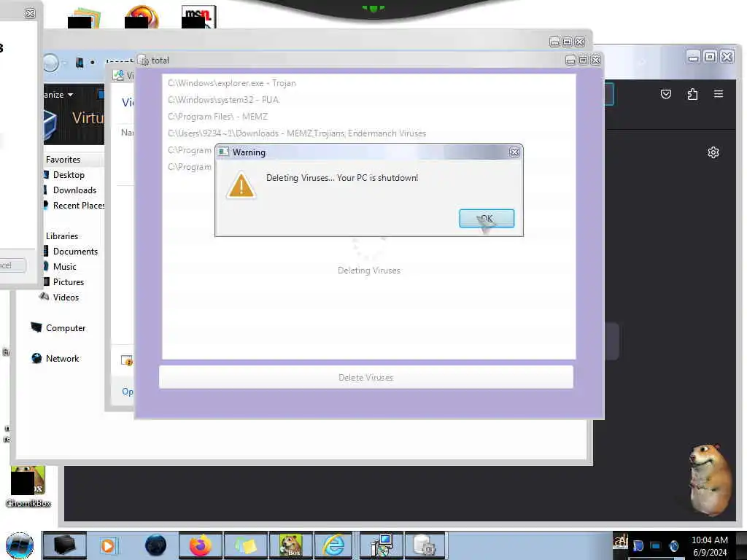Click the ChomikBox desktop shortcut
Screen dimensions: 747x560
point(28,486)
